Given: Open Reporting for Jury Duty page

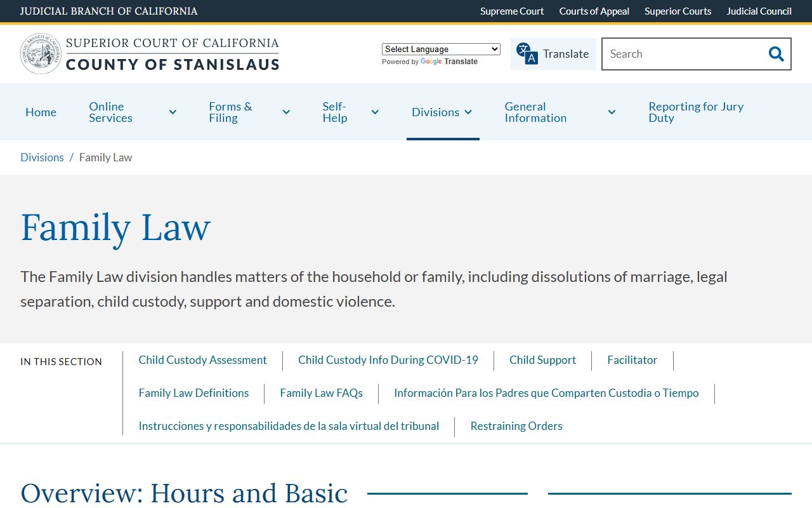Looking at the screenshot, I should pyautogui.click(x=696, y=112).
